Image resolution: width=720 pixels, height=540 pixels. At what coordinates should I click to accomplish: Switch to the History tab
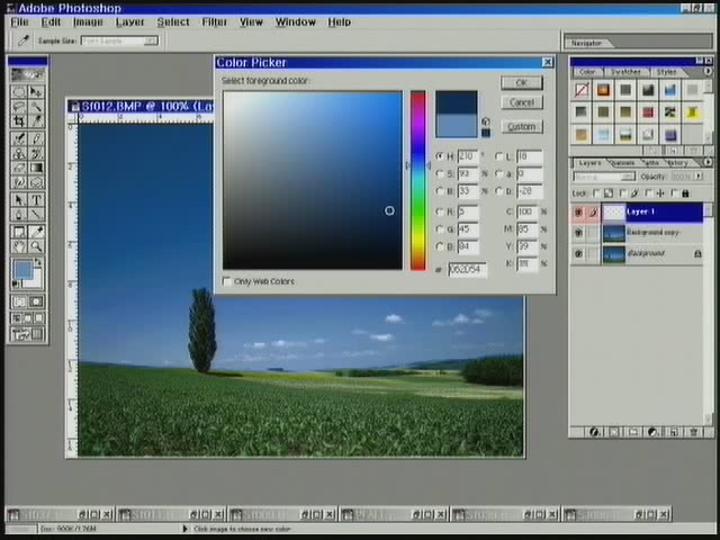pyautogui.click(x=678, y=163)
